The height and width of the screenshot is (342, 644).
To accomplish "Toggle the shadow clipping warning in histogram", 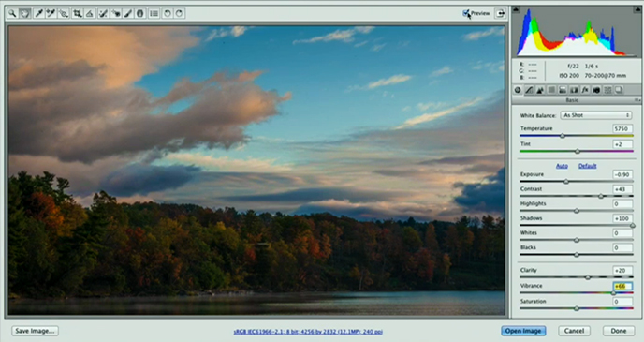I will pos(517,9).
